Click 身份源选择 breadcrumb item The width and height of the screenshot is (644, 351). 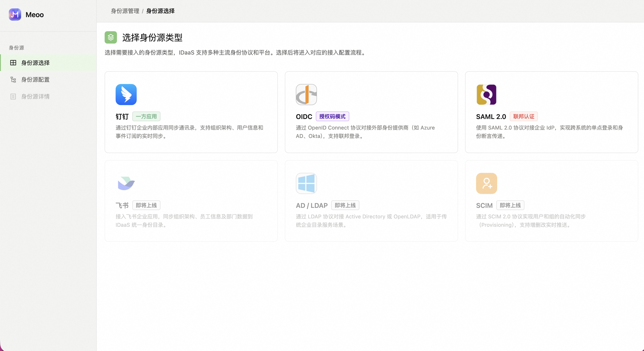click(160, 11)
